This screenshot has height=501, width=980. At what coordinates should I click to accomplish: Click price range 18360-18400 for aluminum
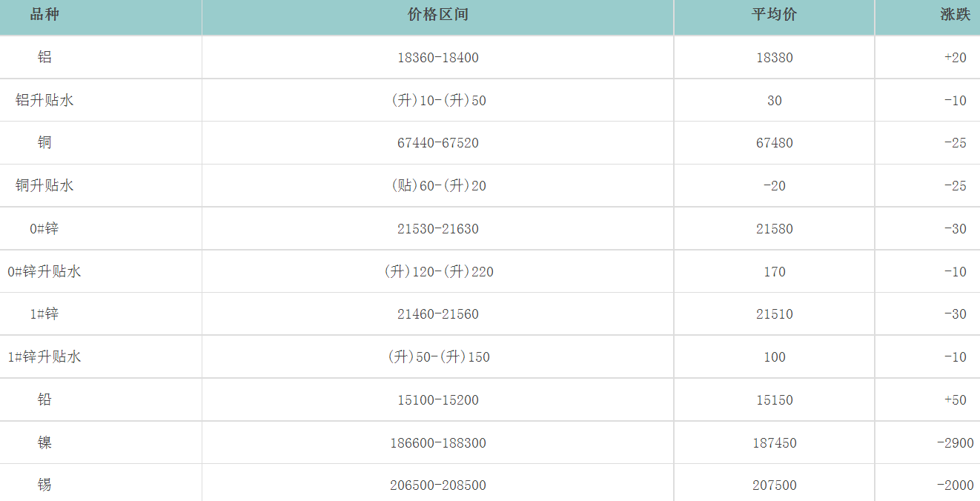pos(437,57)
